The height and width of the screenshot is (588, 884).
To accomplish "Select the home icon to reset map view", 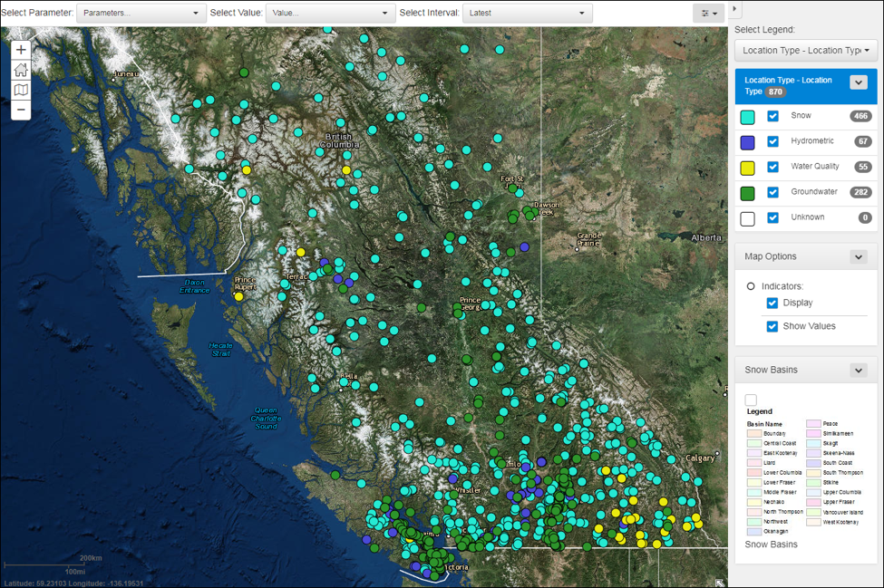I will pyautogui.click(x=20, y=70).
